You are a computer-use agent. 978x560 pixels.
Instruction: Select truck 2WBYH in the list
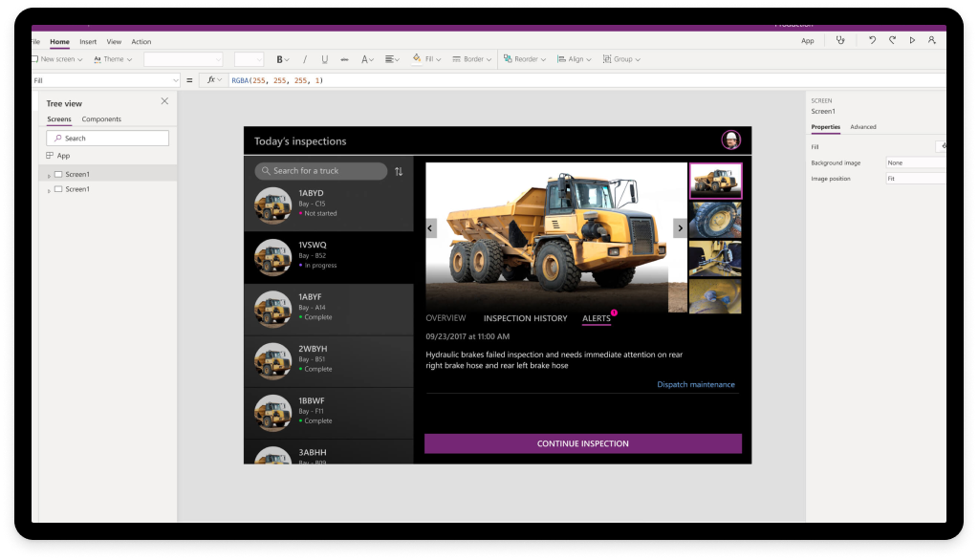329,361
